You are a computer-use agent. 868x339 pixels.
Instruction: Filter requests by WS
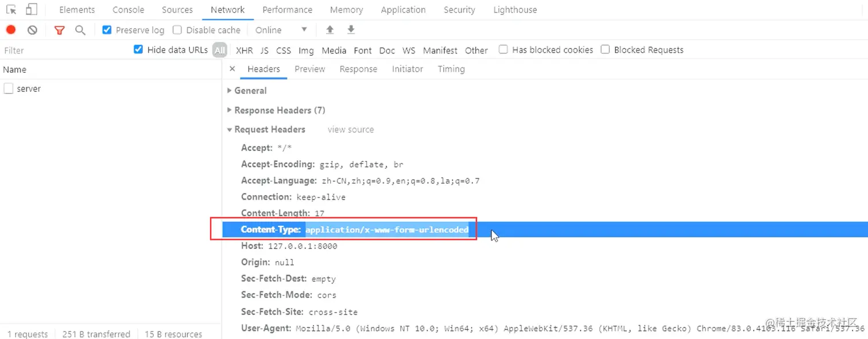pyautogui.click(x=409, y=50)
